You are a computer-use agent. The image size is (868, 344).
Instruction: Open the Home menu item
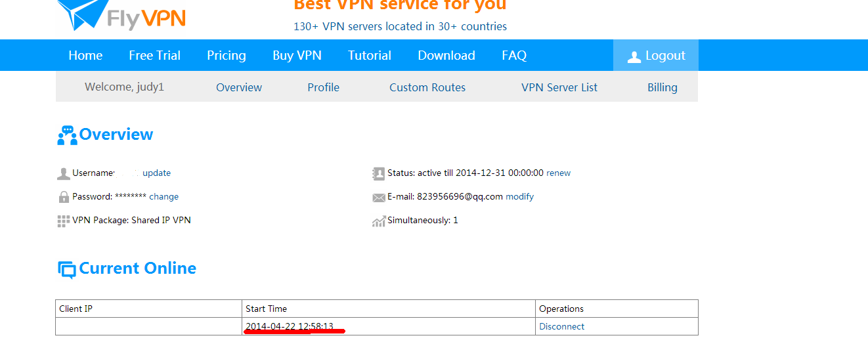tap(85, 55)
